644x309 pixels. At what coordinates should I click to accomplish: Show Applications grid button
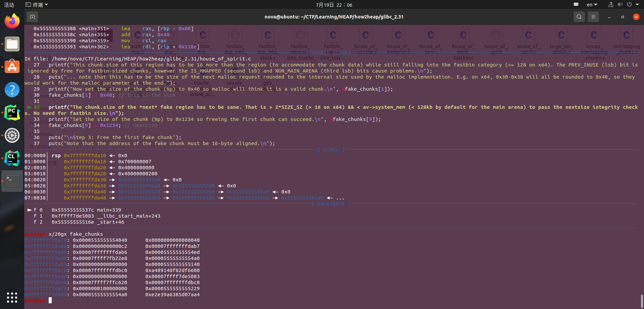point(12,297)
